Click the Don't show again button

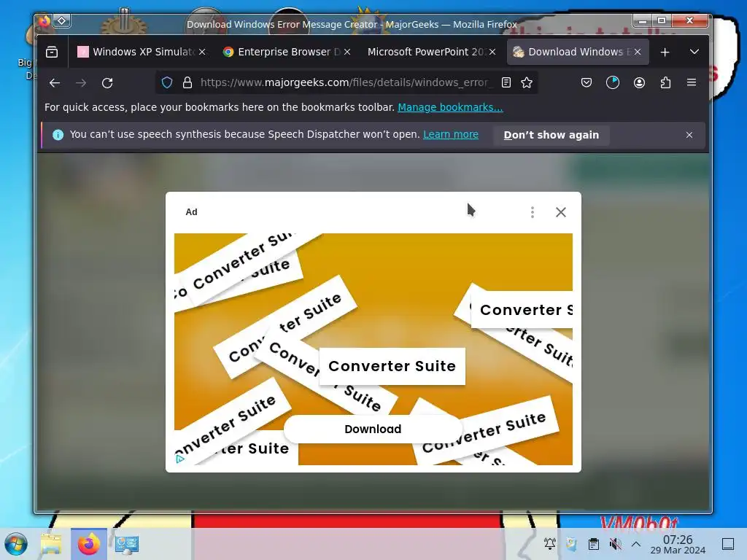551,135
